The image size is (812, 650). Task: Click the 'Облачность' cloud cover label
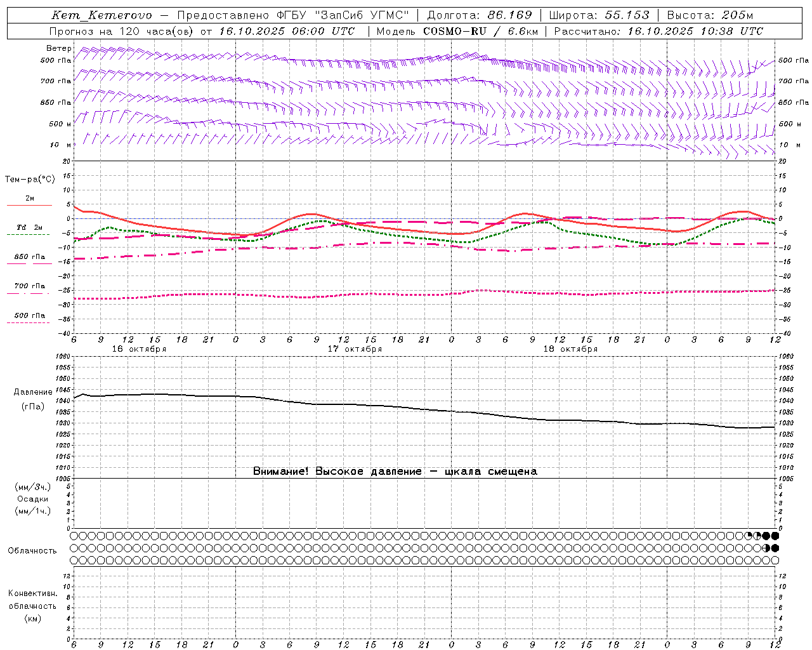tap(32, 551)
